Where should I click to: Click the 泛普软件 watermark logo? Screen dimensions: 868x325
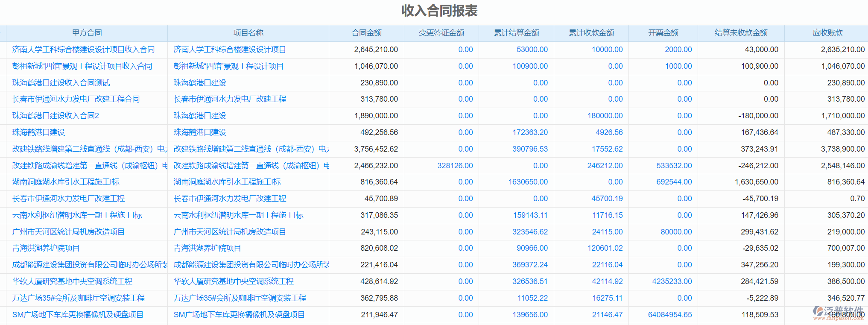pos(838,312)
